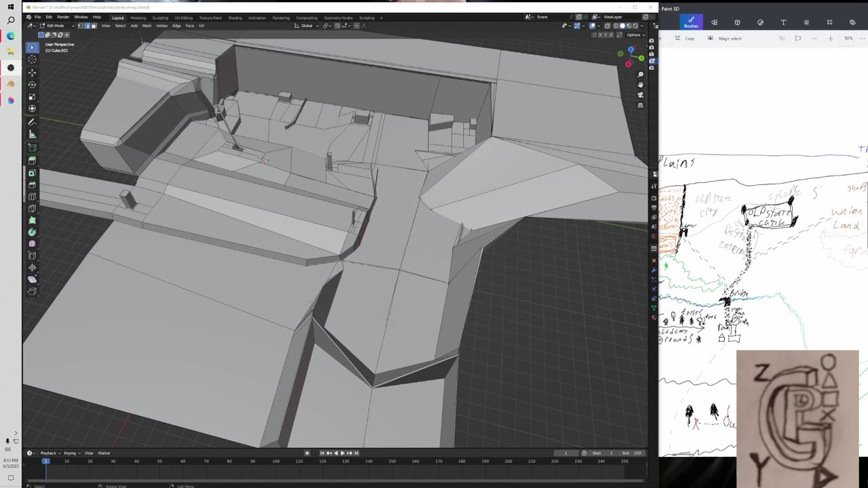The image size is (868, 488).
Task: Switch to the Sculpting workspace tab
Action: pos(160,18)
